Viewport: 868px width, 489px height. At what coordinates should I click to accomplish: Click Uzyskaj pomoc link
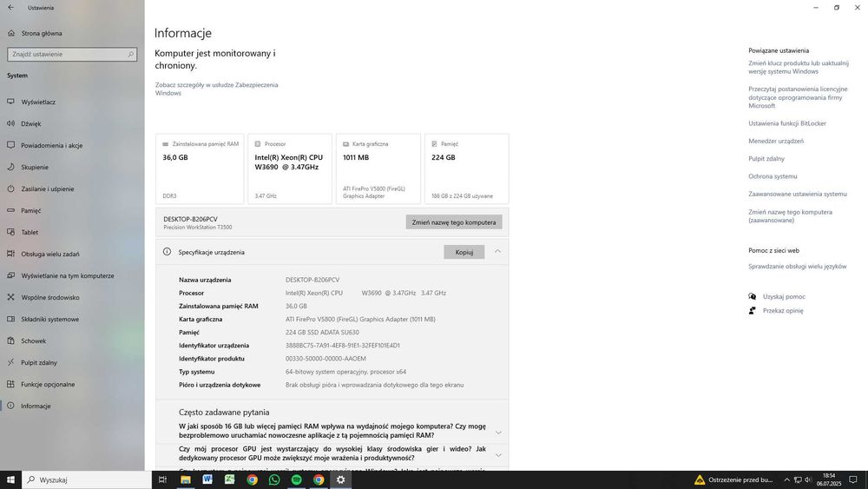[x=784, y=297]
